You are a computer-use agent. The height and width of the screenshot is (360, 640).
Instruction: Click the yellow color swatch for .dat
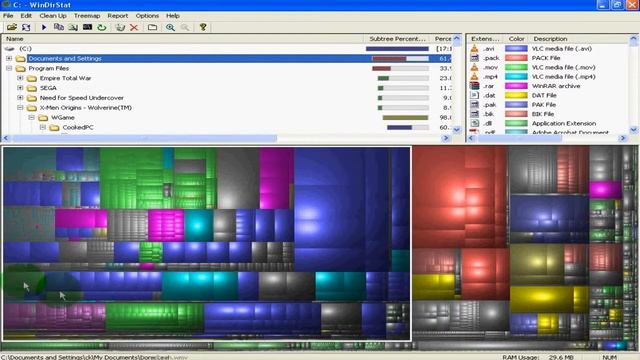point(516,95)
